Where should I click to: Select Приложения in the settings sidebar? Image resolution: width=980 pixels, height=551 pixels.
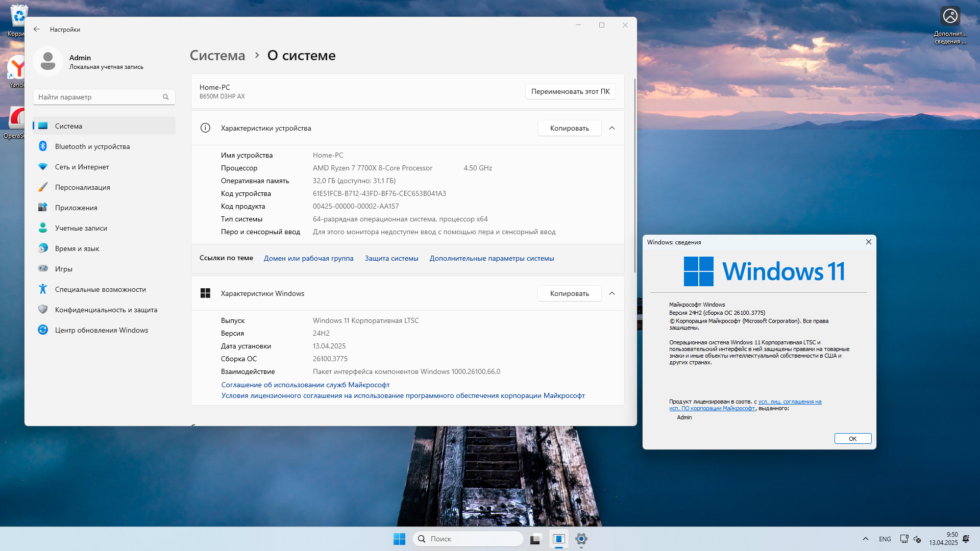pos(76,208)
